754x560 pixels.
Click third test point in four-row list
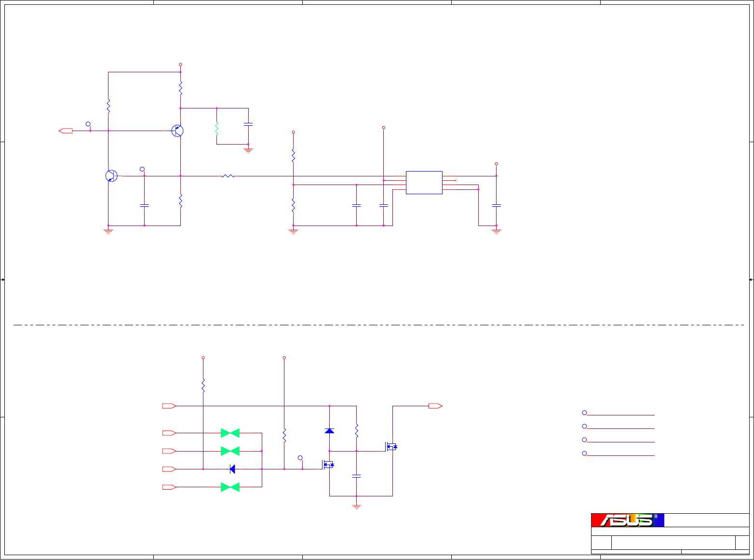point(584,440)
